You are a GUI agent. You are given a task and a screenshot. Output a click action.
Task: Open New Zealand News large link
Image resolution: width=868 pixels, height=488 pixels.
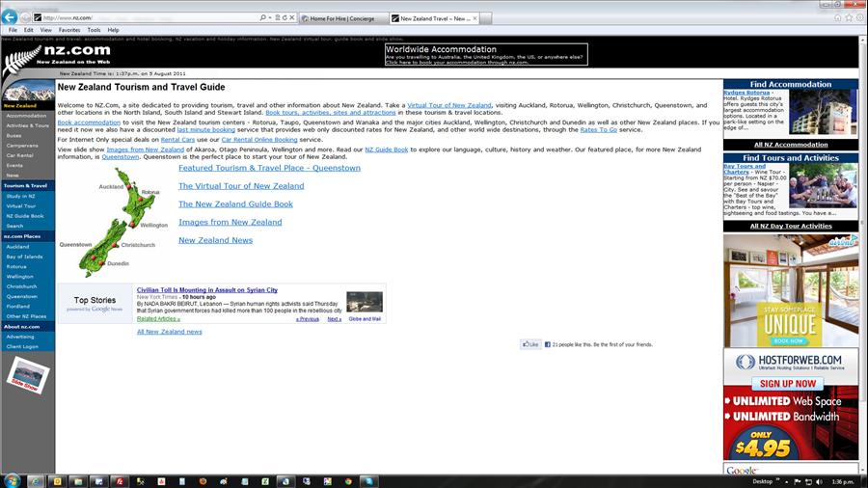click(x=215, y=240)
